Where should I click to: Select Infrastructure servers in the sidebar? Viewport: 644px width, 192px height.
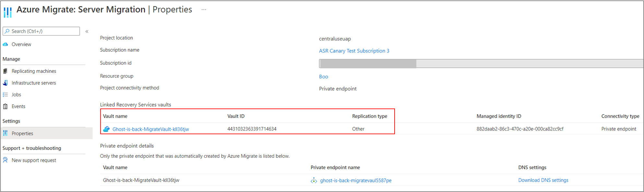tap(34, 83)
